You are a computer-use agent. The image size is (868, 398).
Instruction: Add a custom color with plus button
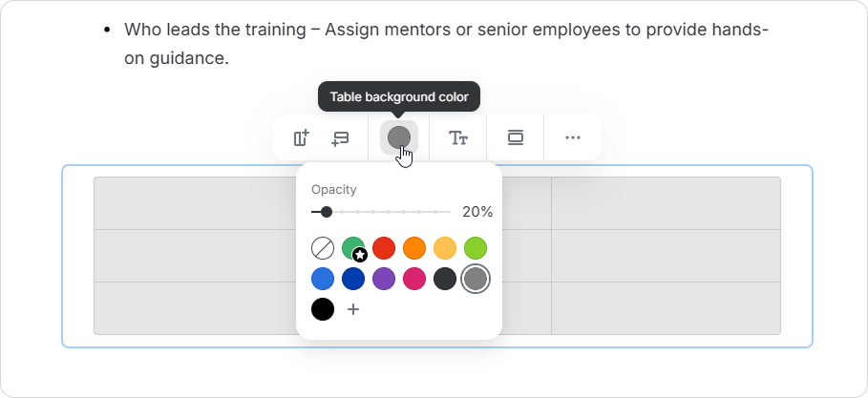click(x=353, y=309)
